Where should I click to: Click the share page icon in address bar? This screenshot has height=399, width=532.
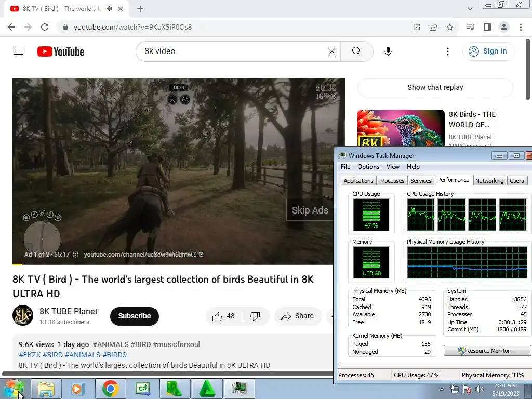click(x=433, y=27)
